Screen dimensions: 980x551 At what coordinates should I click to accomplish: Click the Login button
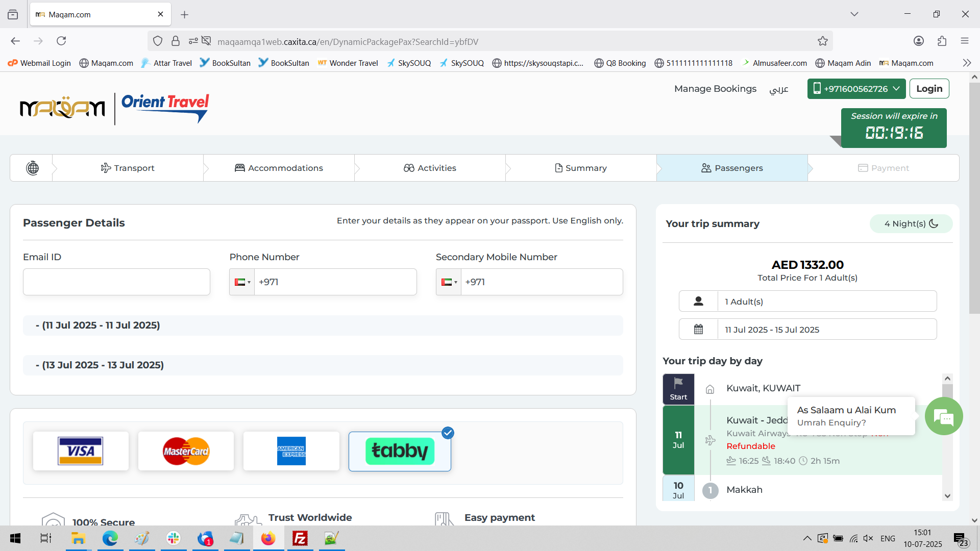click(x=929, y=89)
